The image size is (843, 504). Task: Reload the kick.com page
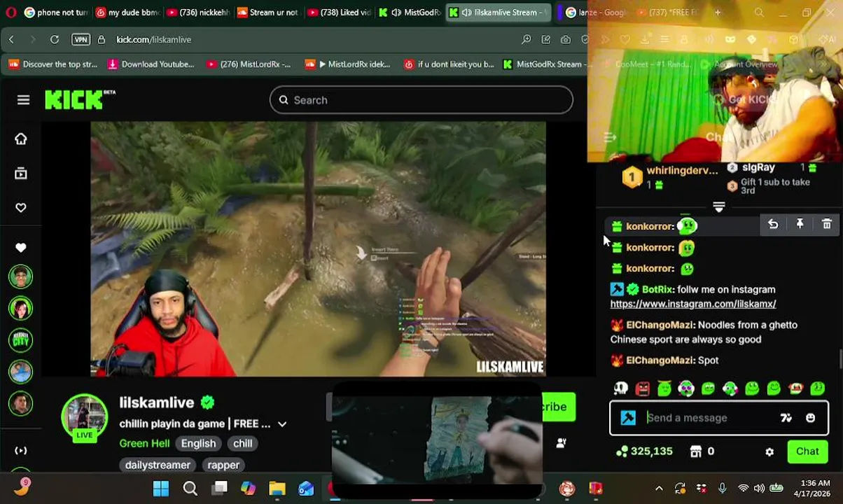[55, 40]
